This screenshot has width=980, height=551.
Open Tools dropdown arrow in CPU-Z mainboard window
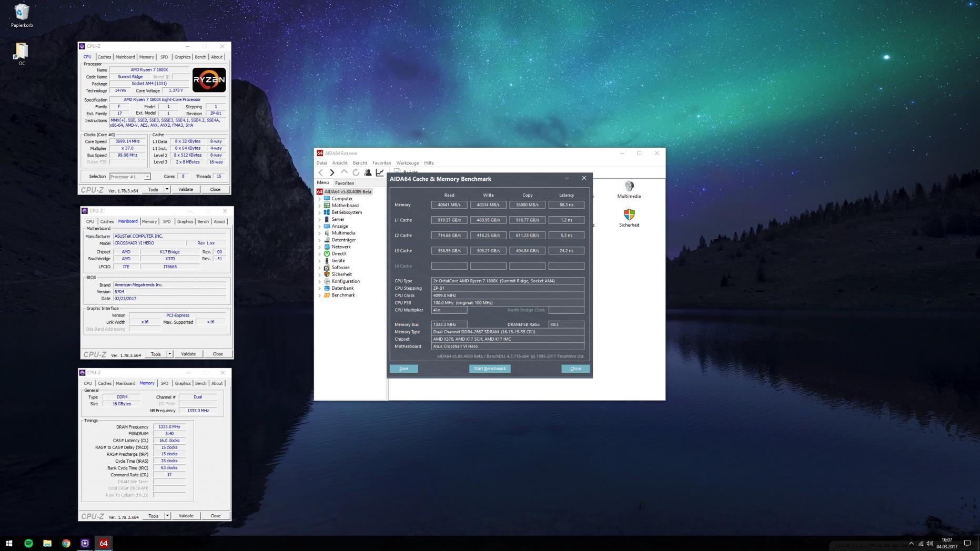point(169,354)
